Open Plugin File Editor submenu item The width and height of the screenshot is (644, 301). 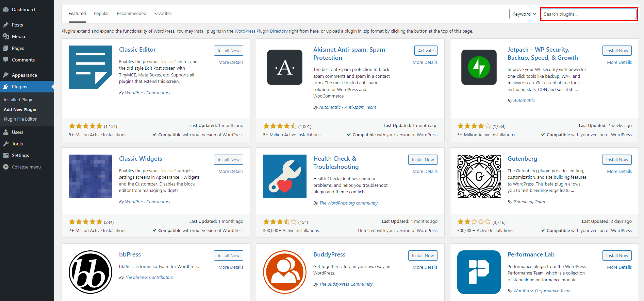20,119
